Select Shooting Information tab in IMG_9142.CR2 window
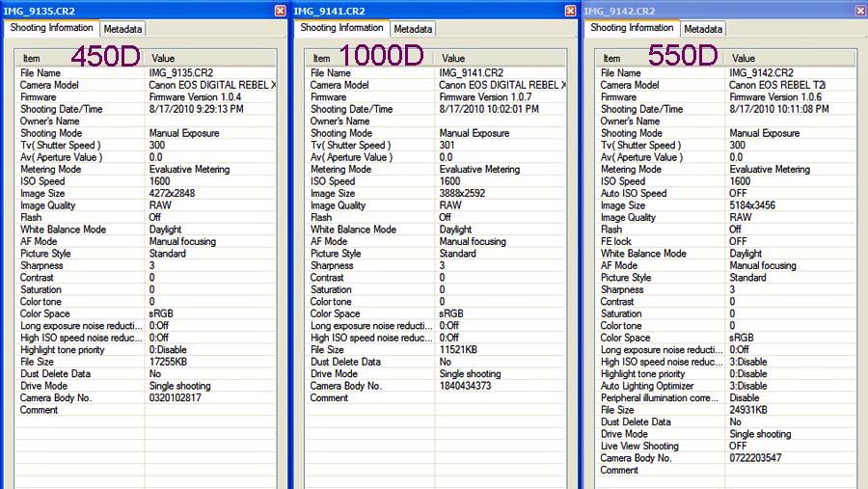Screen dimensions: 868x489 632,28
